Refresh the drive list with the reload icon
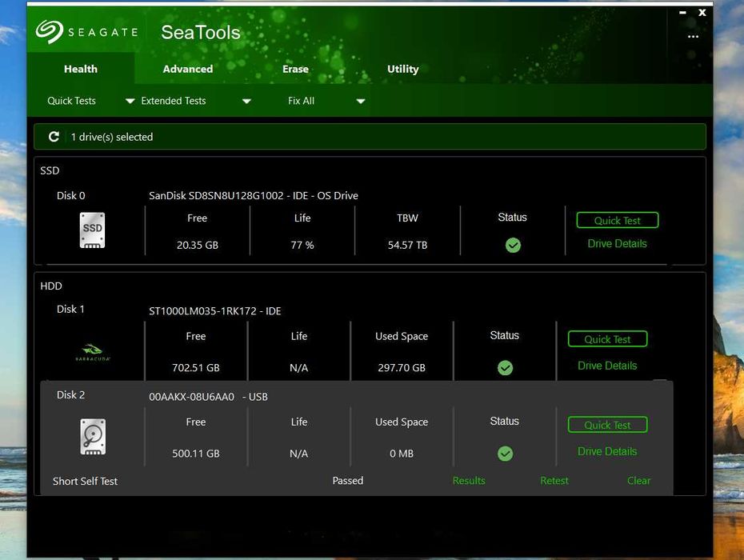This screenshot has width=744, height=560. (54, 137)
